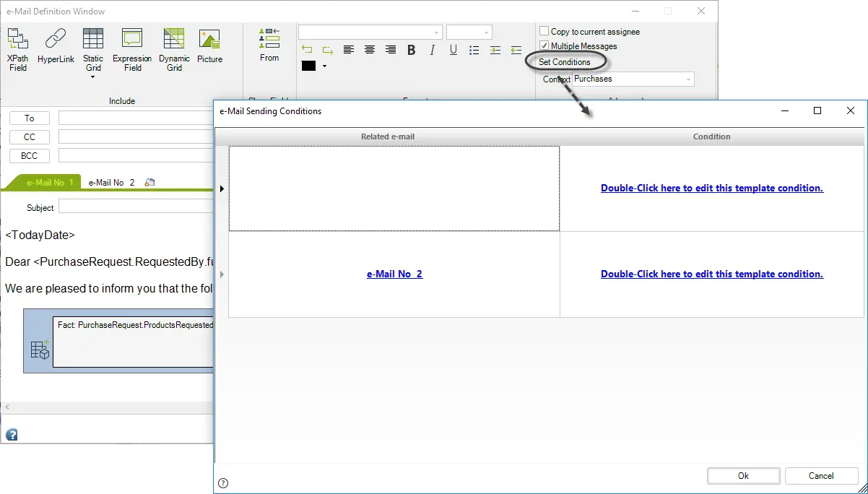Click the Fact: PurchaseRequest.ProductsRequested box
The width and height of the screenshot is (868, 494).
[x=134, y=341]
